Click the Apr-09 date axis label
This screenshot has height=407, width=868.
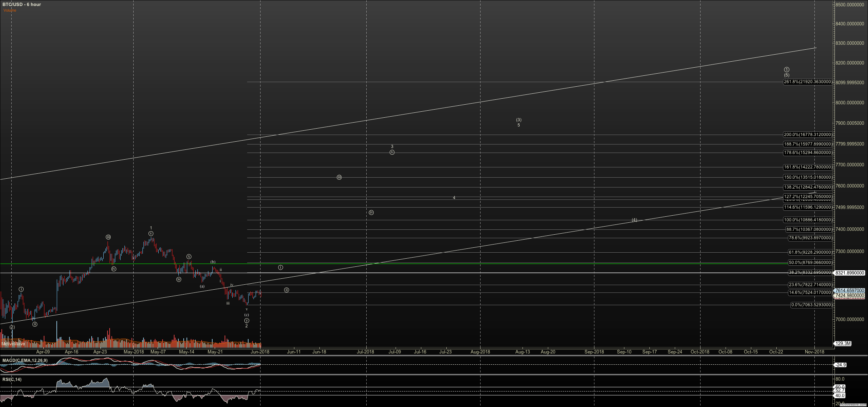tap(43, 352)
